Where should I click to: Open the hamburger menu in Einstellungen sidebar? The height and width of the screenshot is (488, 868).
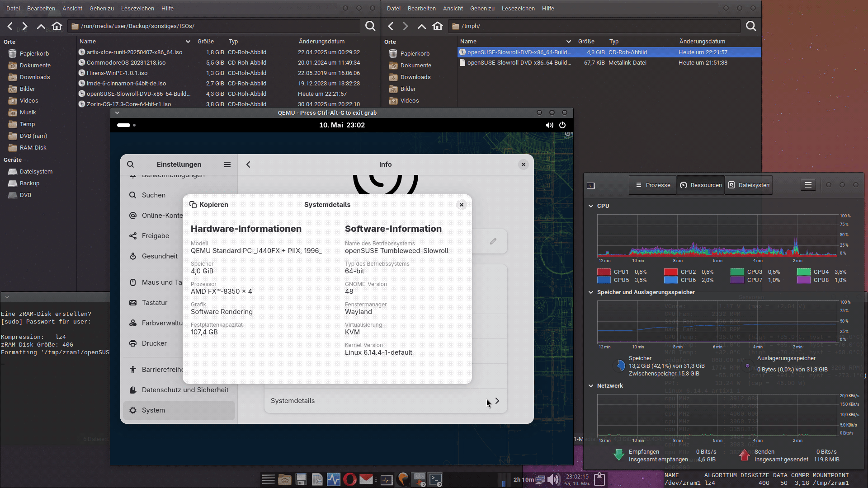227,164
